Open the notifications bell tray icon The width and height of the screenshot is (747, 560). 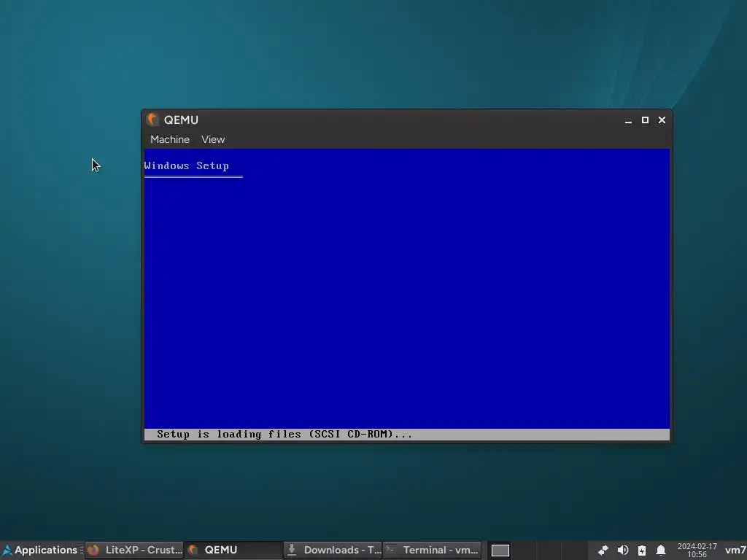pyautogui.click(x=661, y=551)
